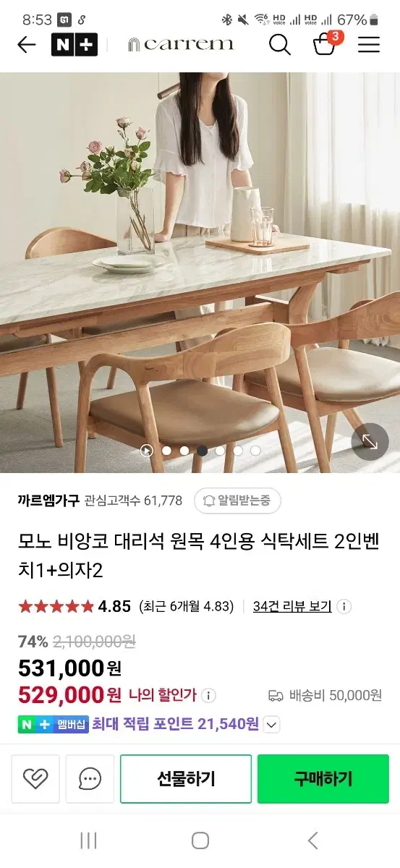The width and height of the screenshot is (400, 868).
Task: Open the chat inquiry icon
Action: coord(90,778)
